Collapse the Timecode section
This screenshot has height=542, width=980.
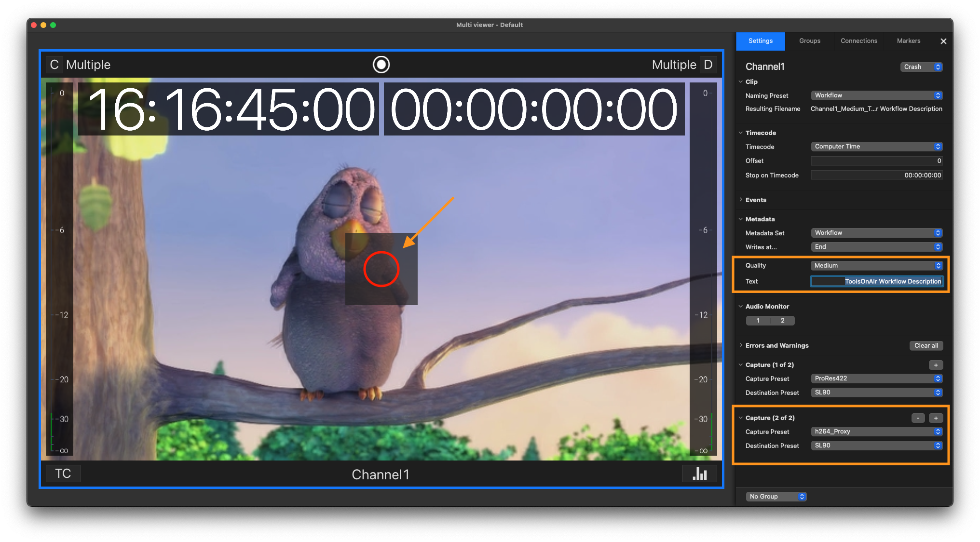point(741,133)
